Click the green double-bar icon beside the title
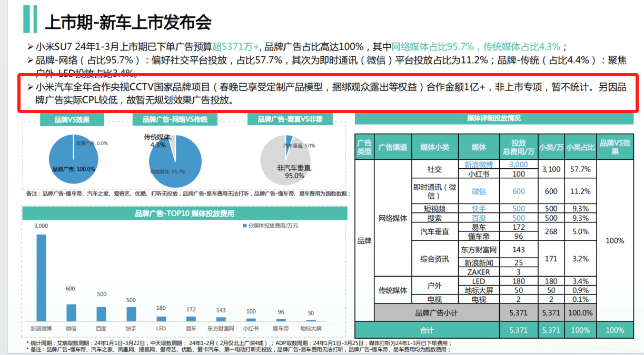The width and height of the screenshot is (644, 355). coord(29,19)
